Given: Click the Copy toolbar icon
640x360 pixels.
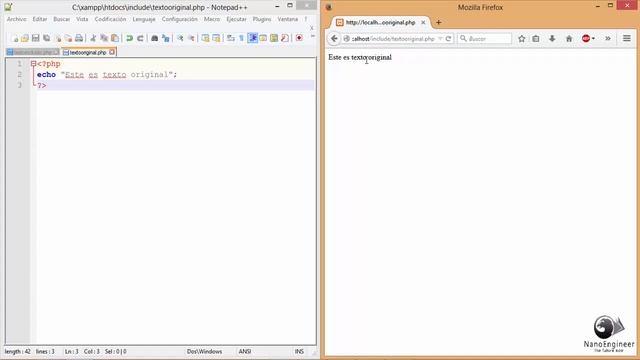Looking at the screenshot, I should click(x=104, y=38).
